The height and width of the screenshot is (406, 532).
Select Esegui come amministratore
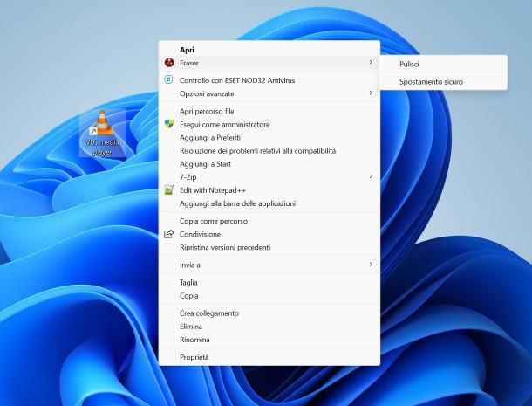pos(269,125)
